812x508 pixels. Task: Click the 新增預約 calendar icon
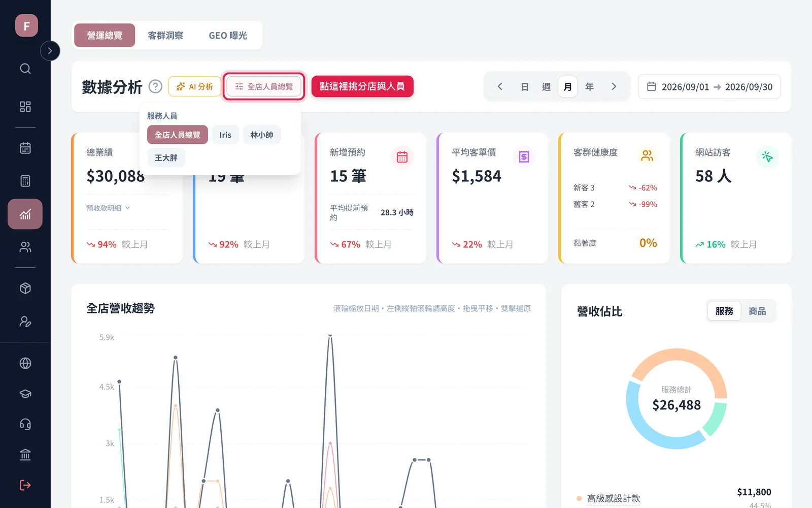pyautogui.click(x=402, y=157)
